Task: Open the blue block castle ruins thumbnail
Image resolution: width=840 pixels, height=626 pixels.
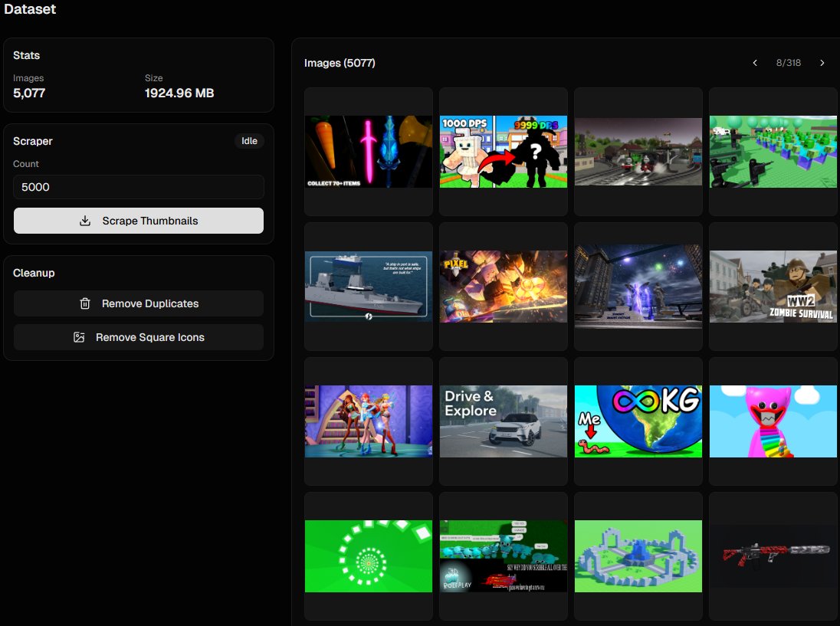Action: pos(638,556)
